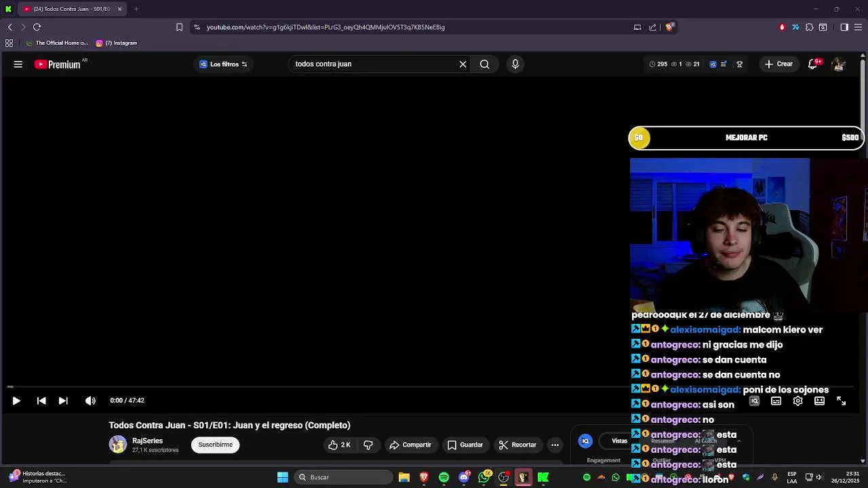868x488 pixels.
Task: Open apps grid in bookmarks bar
Action: (x=9, y=43)
